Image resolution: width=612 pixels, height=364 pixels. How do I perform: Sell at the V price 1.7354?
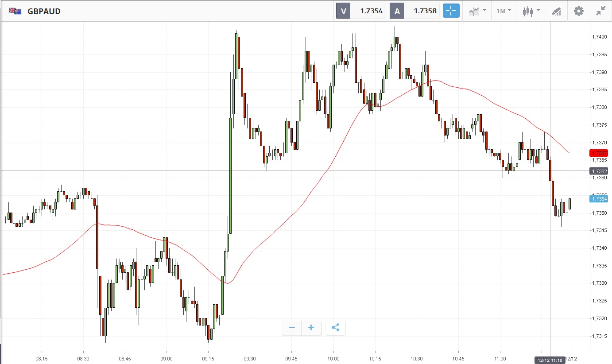pos(361,11)
